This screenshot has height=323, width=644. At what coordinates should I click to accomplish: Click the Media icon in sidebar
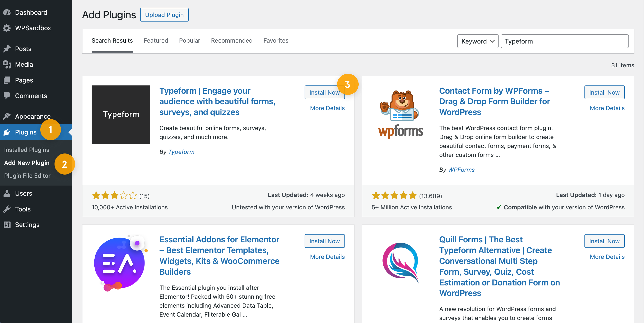point(7,65)
